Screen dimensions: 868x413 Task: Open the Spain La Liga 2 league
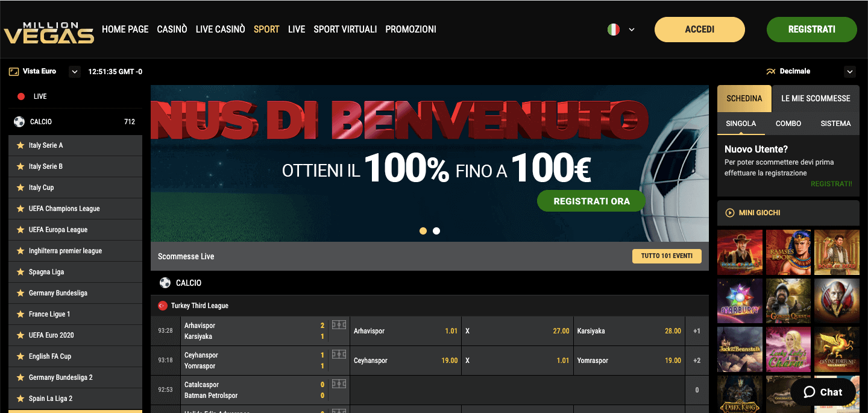(x=75, y=399)
